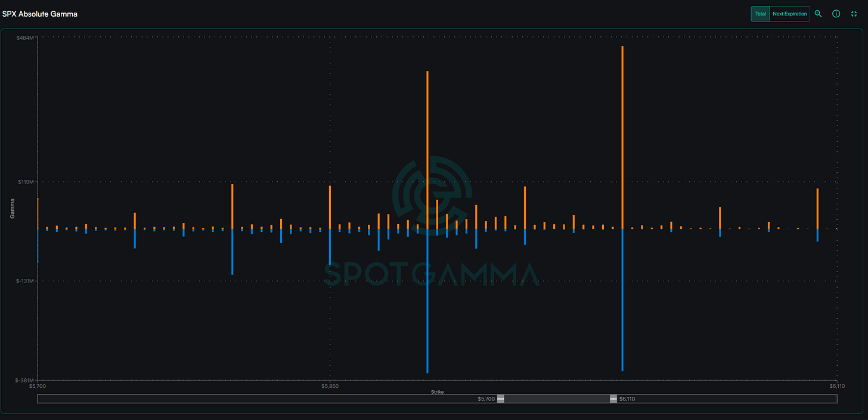Click the orange bar at the 5,850 strike
868x420 pixels.
click(330, 207)
